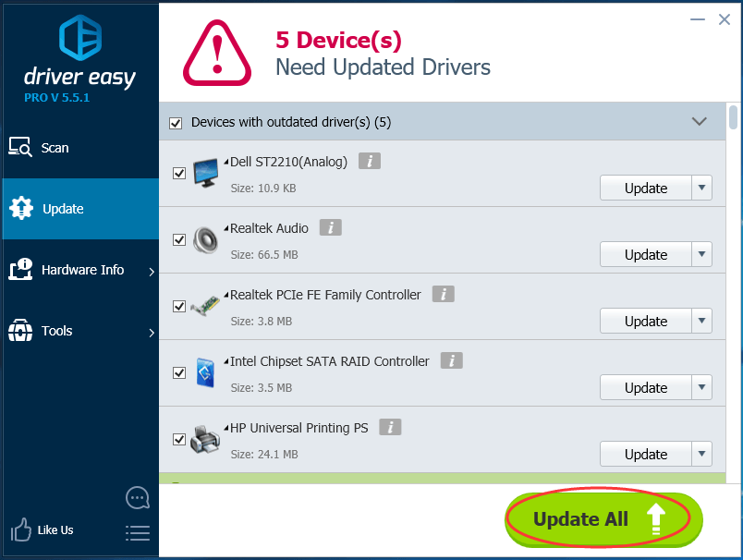Update the Dell ST2210(Analog) driver
743x560 pixels.
click(646, 189)
